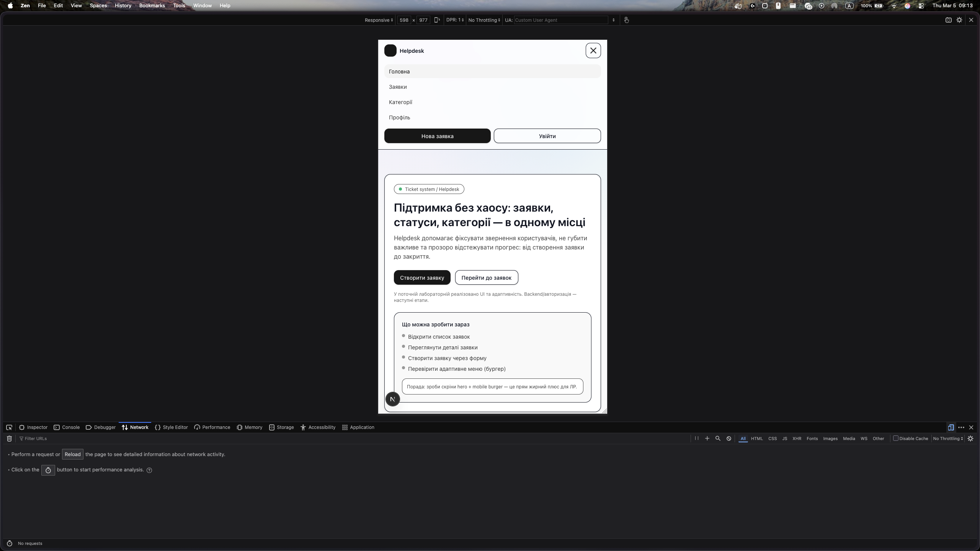Click the Нова заявка button

pos(437,136)
